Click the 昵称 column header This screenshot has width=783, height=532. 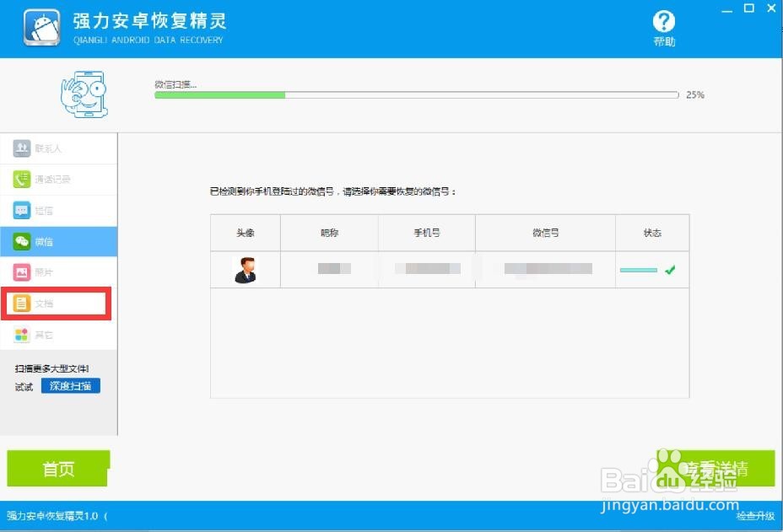coord(330,233)
